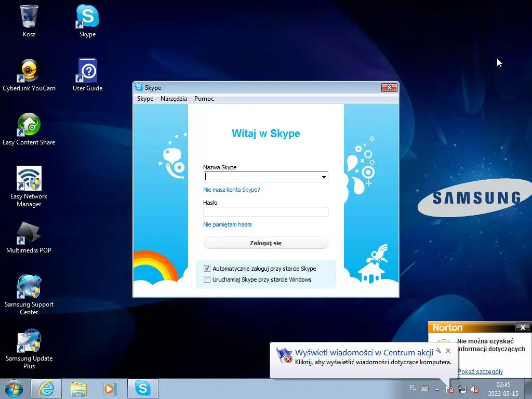
Task: Close the Norton notification popup
Action: (x=523, y=327)
